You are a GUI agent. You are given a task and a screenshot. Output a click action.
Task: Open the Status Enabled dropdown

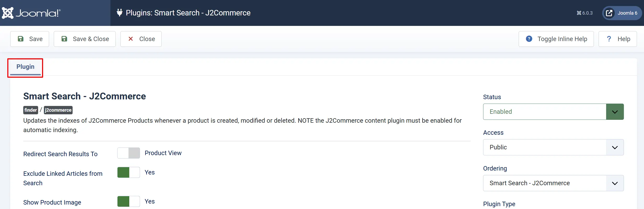coord(553,112)
